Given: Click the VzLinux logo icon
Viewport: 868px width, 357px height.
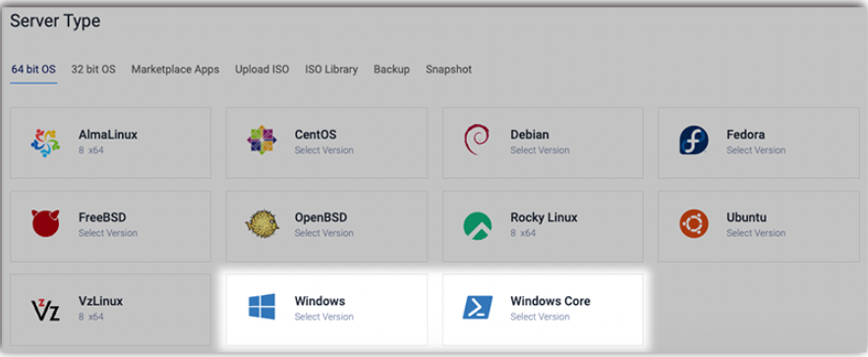Looking at the screenshot, I should point(45,309).
